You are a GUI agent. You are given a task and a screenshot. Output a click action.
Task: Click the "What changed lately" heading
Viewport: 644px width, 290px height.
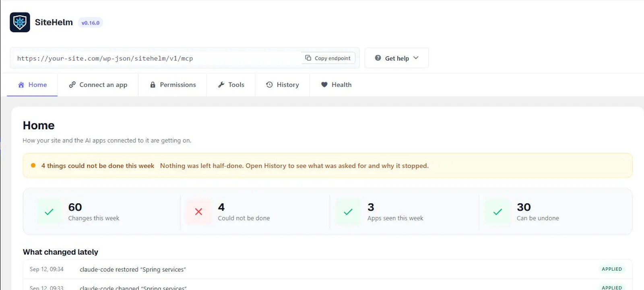[60, 252]
